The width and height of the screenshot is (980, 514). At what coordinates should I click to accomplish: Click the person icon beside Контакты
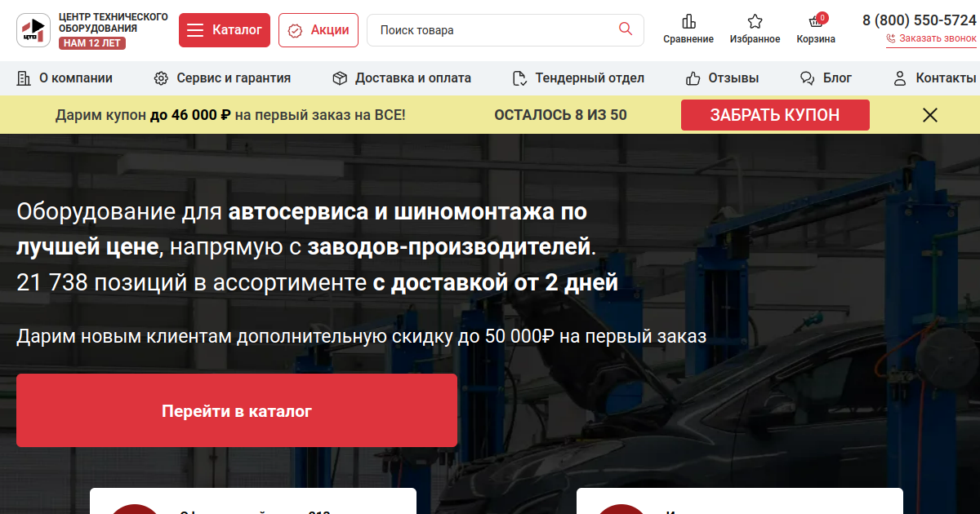pos(900,78)
